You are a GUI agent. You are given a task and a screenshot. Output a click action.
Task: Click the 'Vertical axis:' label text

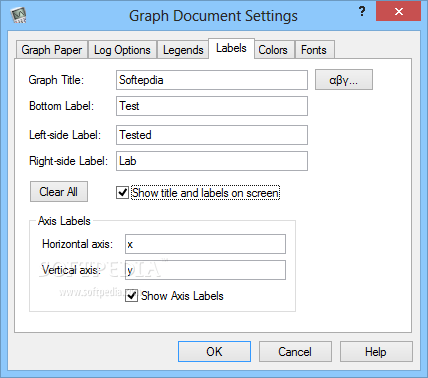[x=71, y=270]
